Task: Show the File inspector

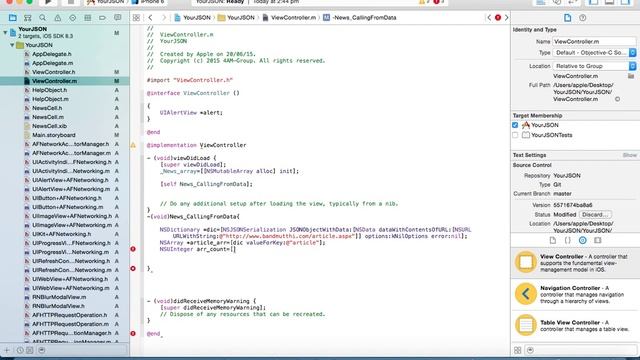Action: point(567,18)
